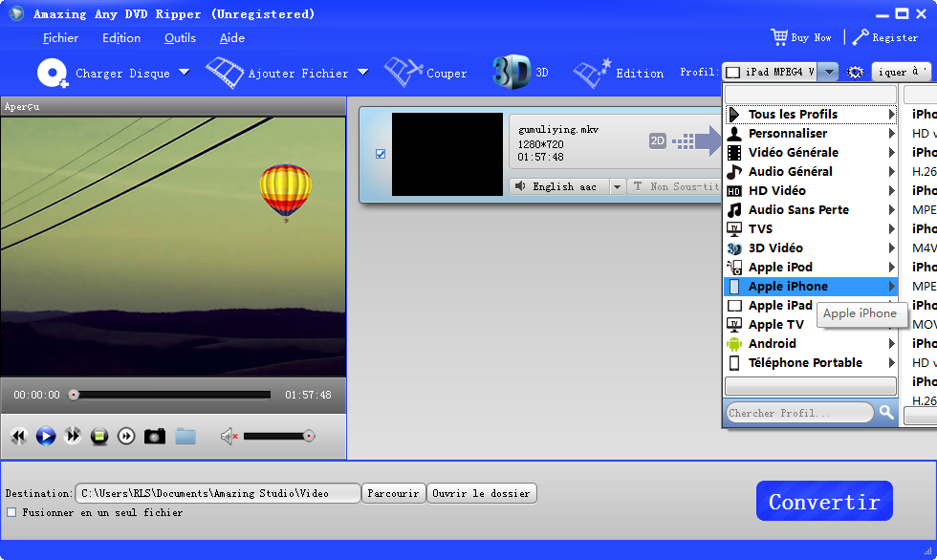Image resolution: width=937 pixels, height=560 pixels.
Task: Play the preview video
Action: pos(46,437)
